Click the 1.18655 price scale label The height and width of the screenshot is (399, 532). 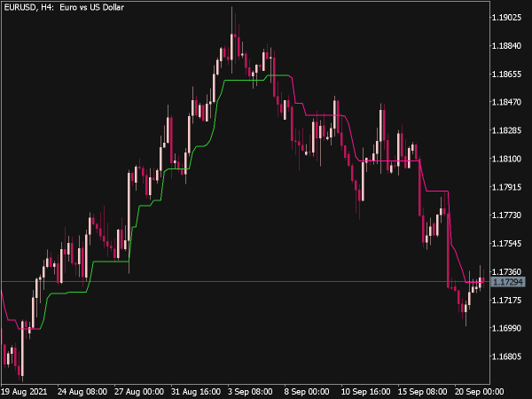click(506, 74)
